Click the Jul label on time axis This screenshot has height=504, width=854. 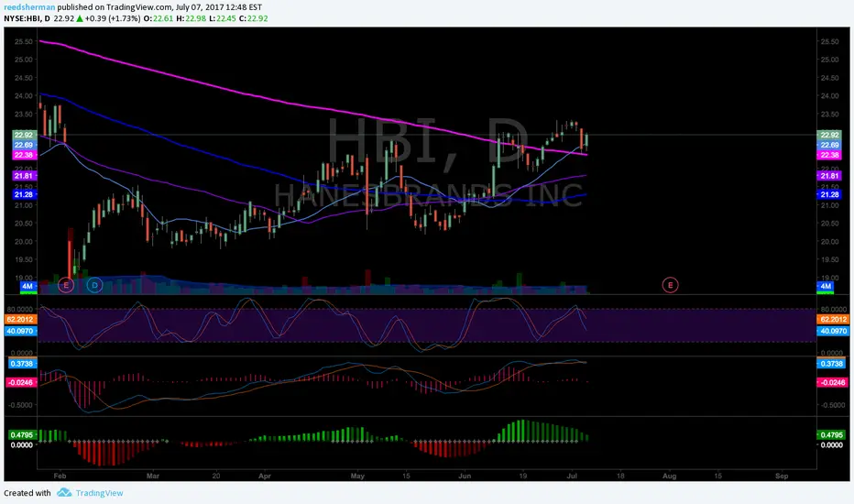[x=573, y=476]
